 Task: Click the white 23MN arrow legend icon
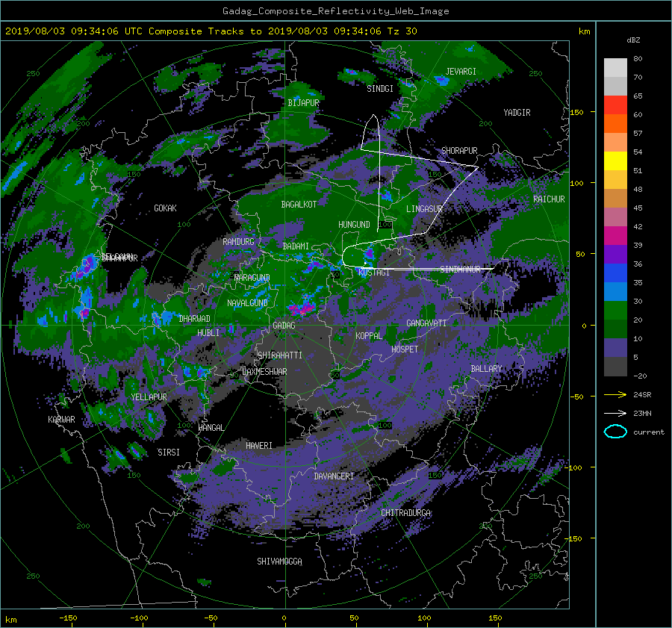tap(615, 413)
